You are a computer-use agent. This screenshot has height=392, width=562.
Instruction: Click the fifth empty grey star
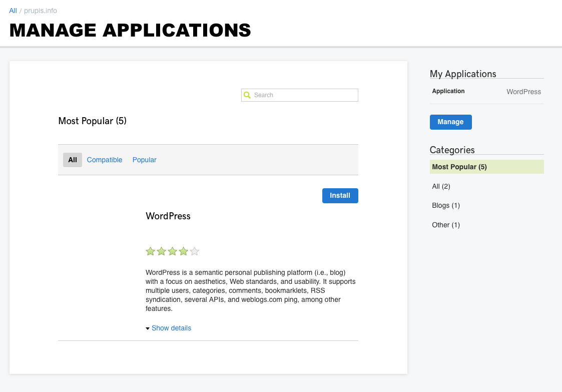coord(195,251)
